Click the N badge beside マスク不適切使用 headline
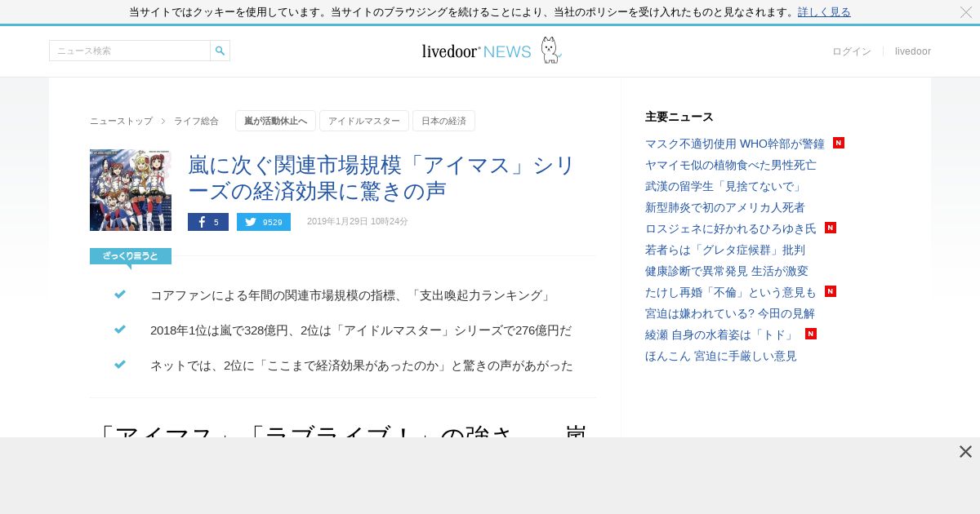This screenshot has width=980, height=514. [x=839, y=143]
